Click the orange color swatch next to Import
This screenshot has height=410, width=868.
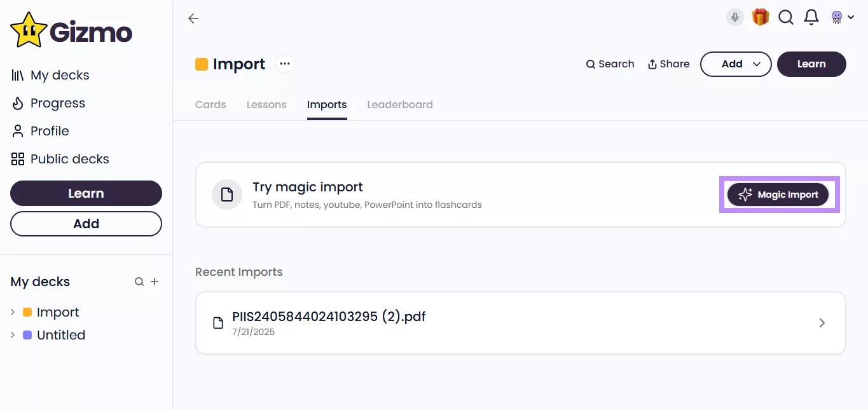point(201,64)
